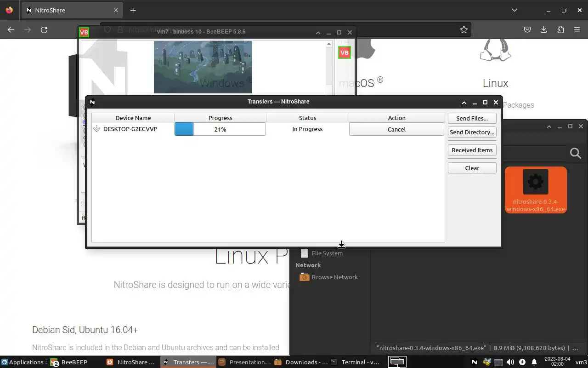Click the Send Directory... button

click(472, 132)
